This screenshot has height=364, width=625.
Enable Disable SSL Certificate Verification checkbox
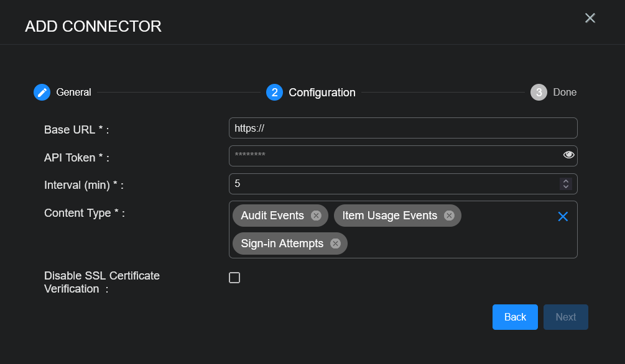click(234, 278)
